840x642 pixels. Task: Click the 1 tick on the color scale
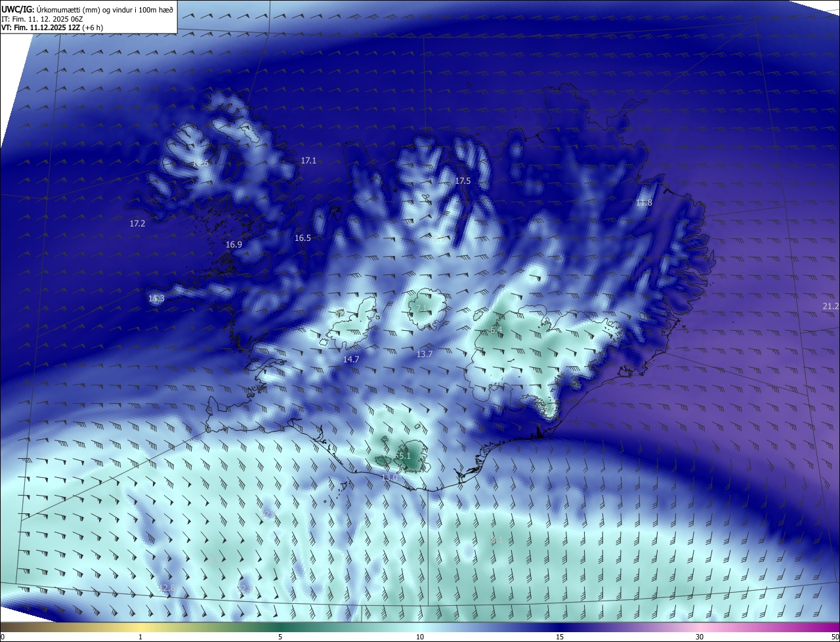coord(140,637)
